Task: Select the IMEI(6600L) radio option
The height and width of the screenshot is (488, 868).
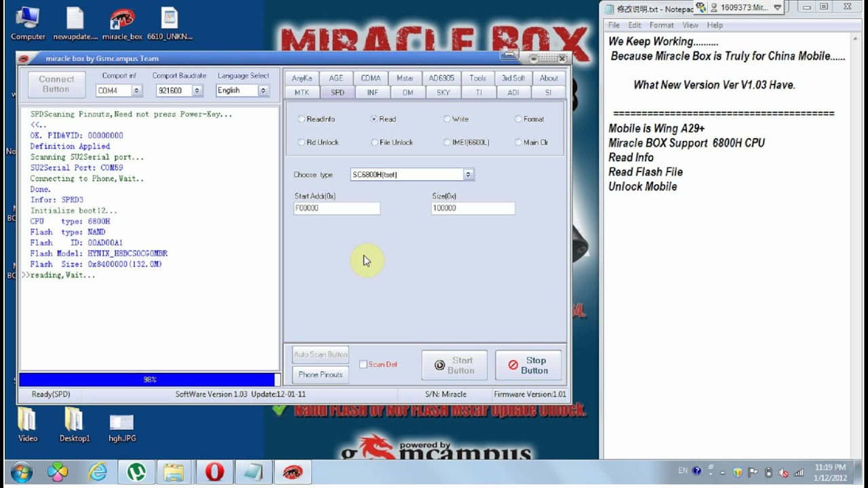Action: [x=466, y=142]
